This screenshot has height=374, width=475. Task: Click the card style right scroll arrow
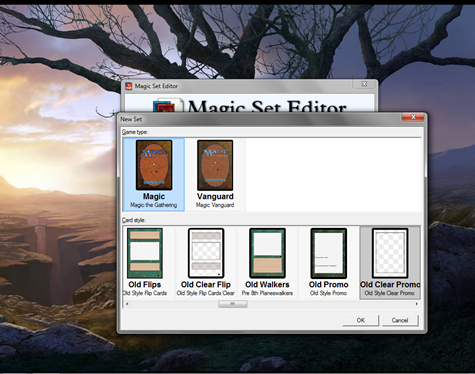coord(416,304)
